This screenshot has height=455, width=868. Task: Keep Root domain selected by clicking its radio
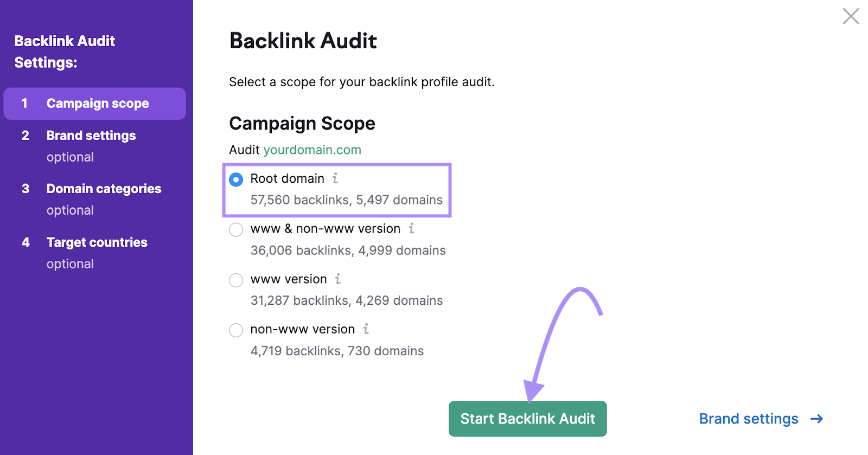[236, 179]
